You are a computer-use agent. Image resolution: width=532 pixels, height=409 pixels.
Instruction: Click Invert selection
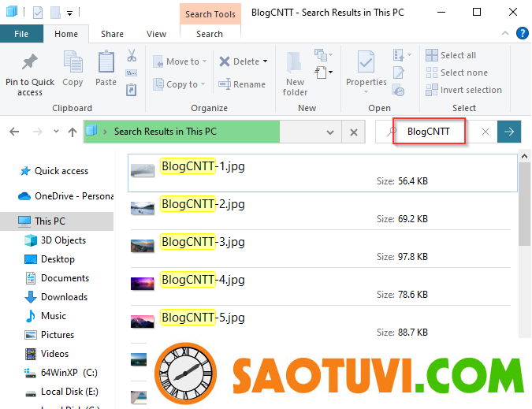tap(463, 90)
